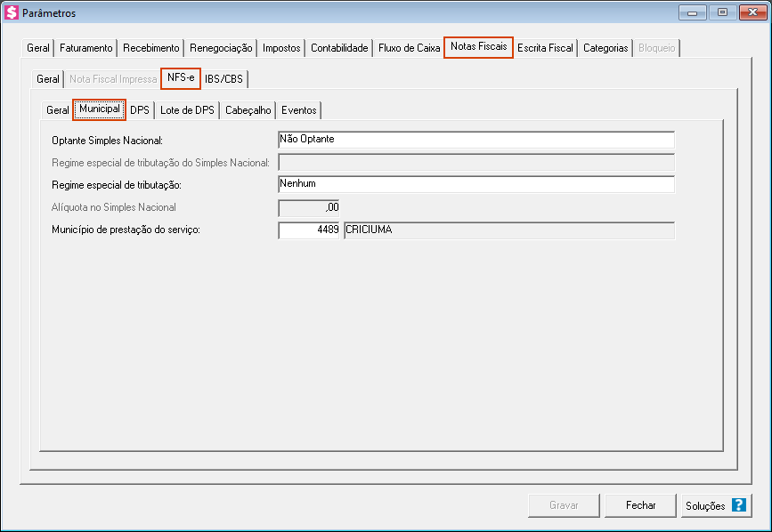This screenshot has height=532, width=772.
Task: Click the blue help icon beside Soluções
Action: (x=738, y=505)
